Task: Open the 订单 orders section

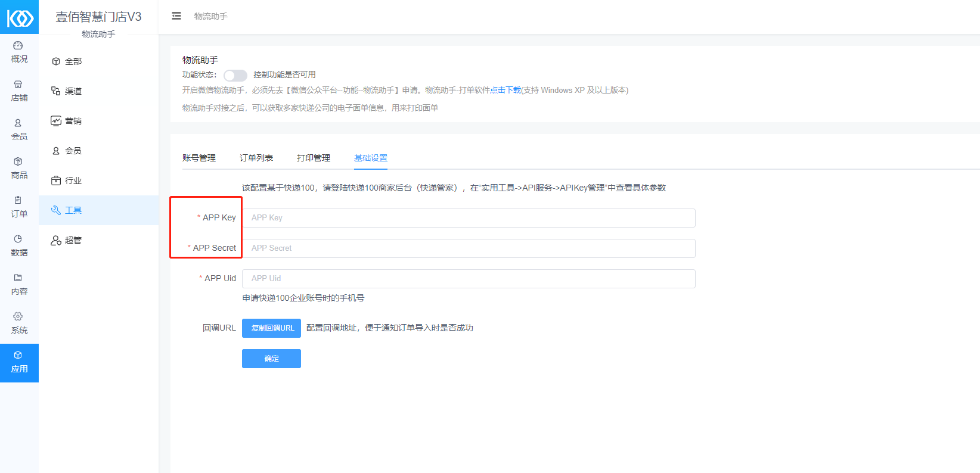Action: 19,207
